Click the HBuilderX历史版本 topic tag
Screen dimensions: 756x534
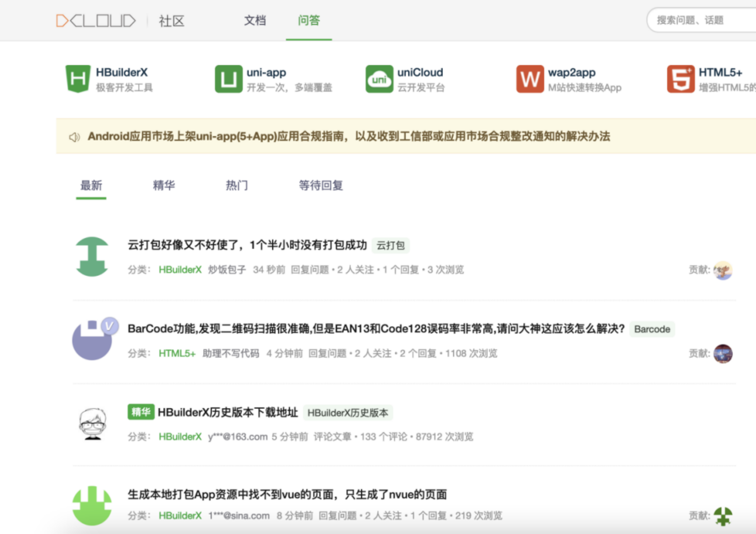coord(348,413)
